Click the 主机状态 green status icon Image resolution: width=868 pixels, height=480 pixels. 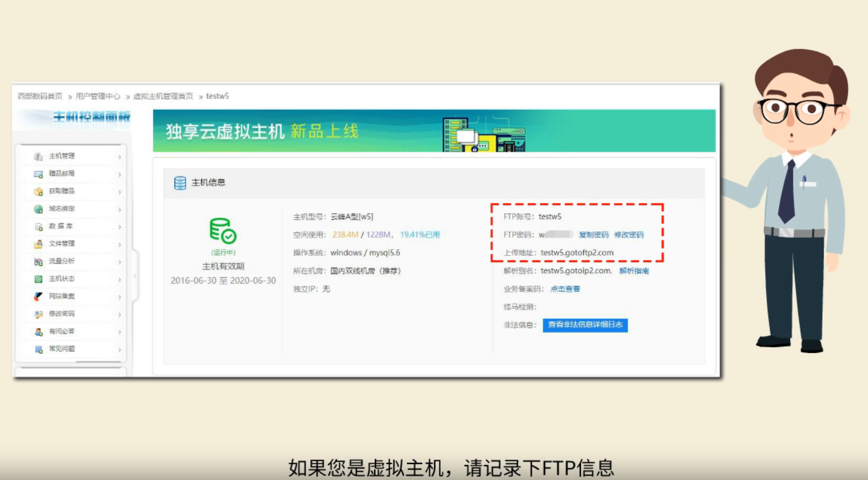click(x=38, y=279)
